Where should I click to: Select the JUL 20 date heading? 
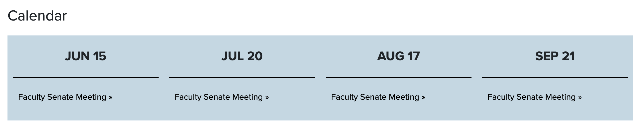(x=242, y=56)
